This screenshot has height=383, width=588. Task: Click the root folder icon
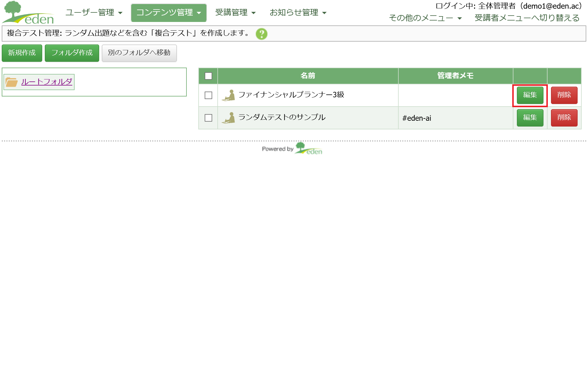(12, 82)
